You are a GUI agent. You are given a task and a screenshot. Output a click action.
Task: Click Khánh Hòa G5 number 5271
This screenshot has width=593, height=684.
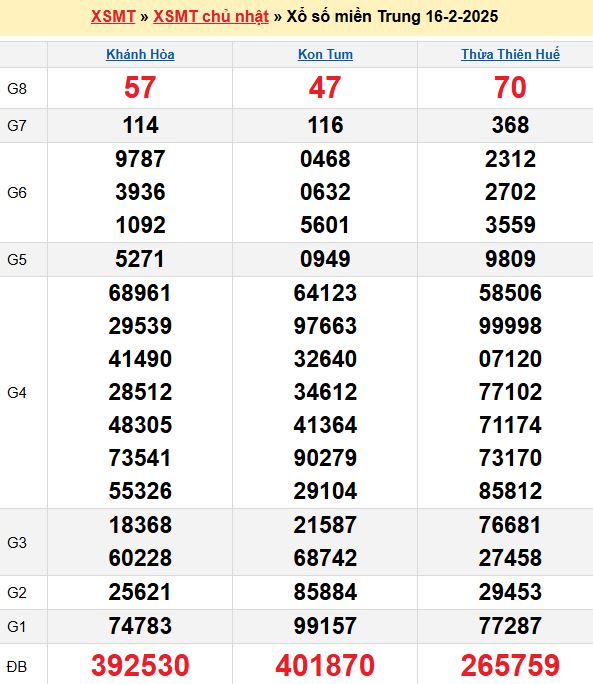pos(140,259)
